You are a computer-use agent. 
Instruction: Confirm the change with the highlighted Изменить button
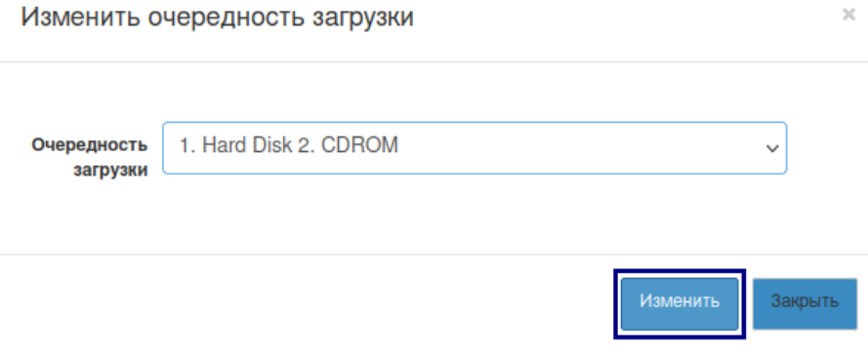click(680, 303)
